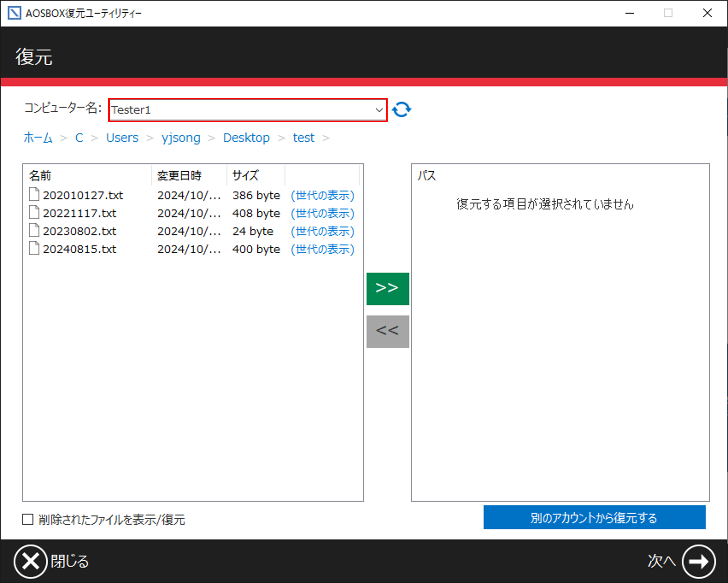This screenshot has height=583, width=728.
Task: Close the AOSBOX window via title bar X
Action: (x=707, y=13)
